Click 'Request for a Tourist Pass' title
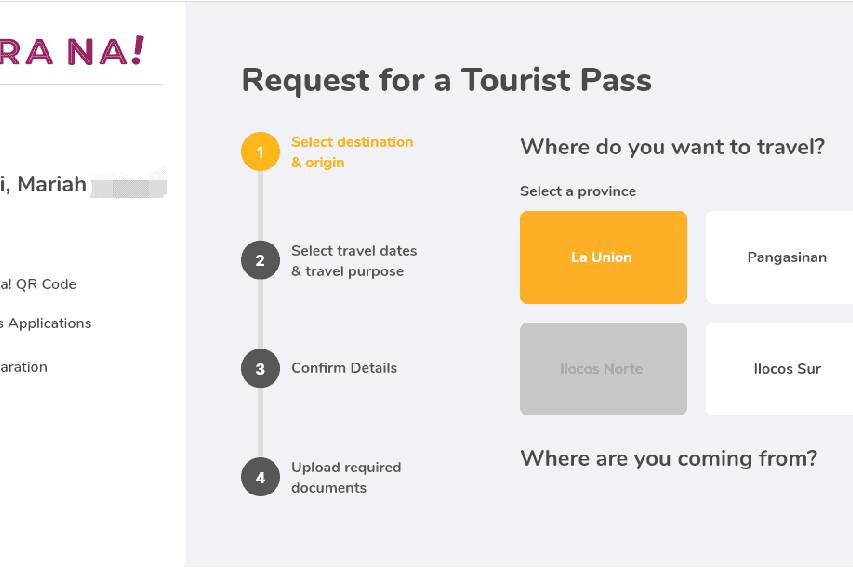 [x=446, y=80]
